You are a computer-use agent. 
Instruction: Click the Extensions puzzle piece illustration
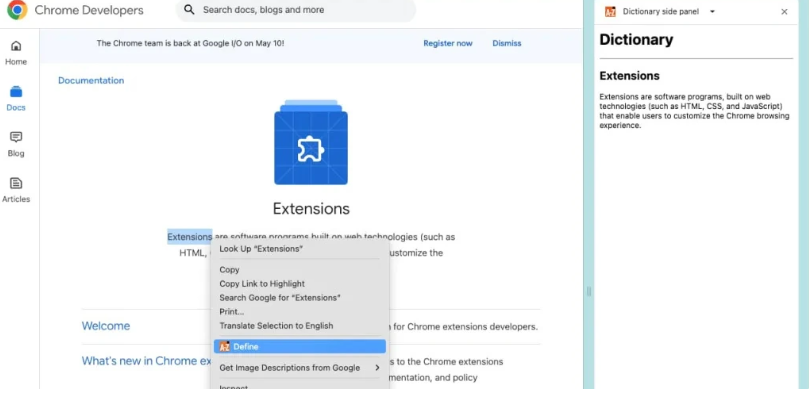click(311, 142)
